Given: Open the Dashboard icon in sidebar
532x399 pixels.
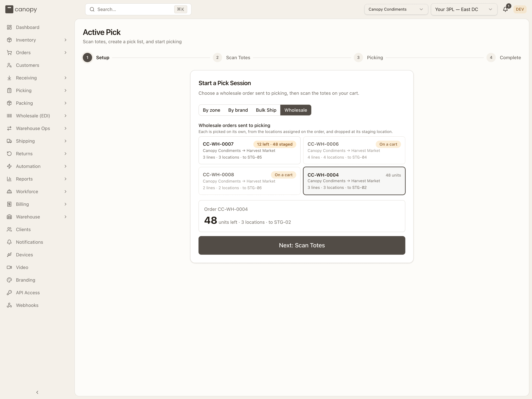Looking at the screenshot, I should coord(9,27).
